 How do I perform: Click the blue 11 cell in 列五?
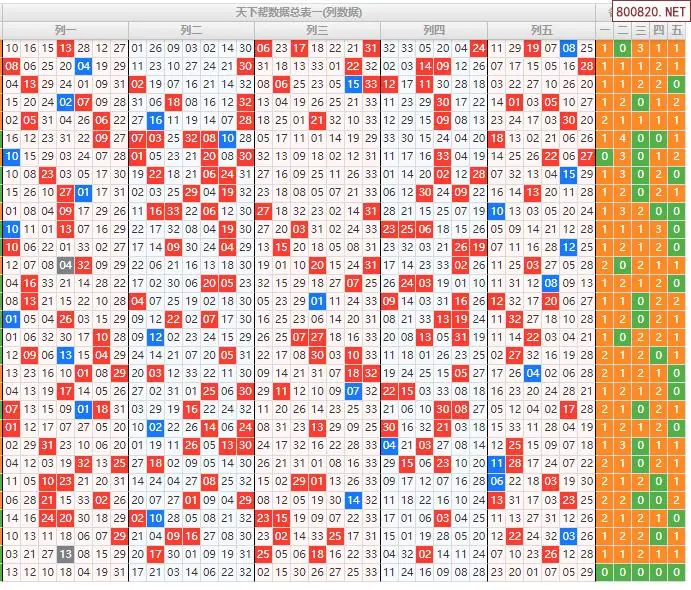[497, 464]
